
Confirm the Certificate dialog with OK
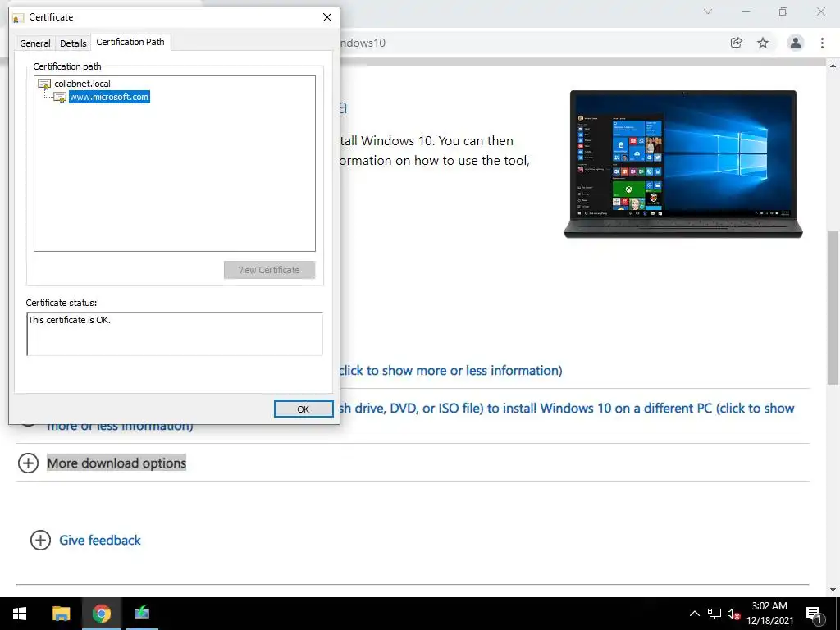coord(304,409)
